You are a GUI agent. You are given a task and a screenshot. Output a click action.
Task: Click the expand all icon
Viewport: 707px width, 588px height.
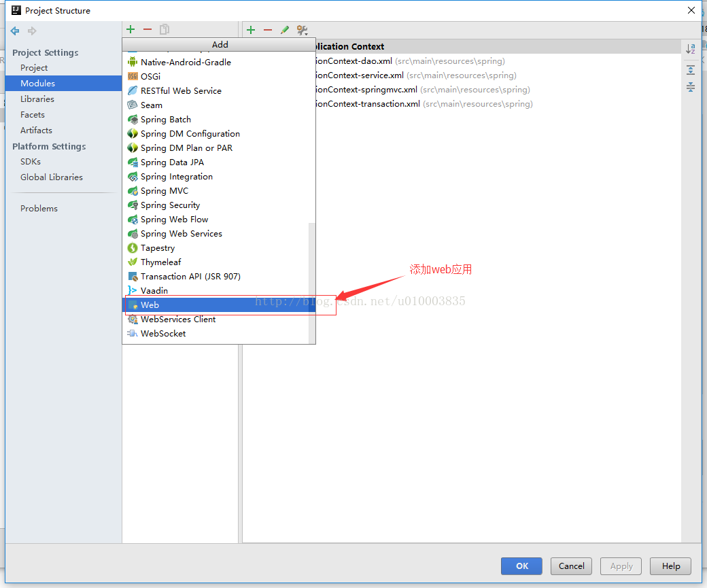click(x=690, y=70)
